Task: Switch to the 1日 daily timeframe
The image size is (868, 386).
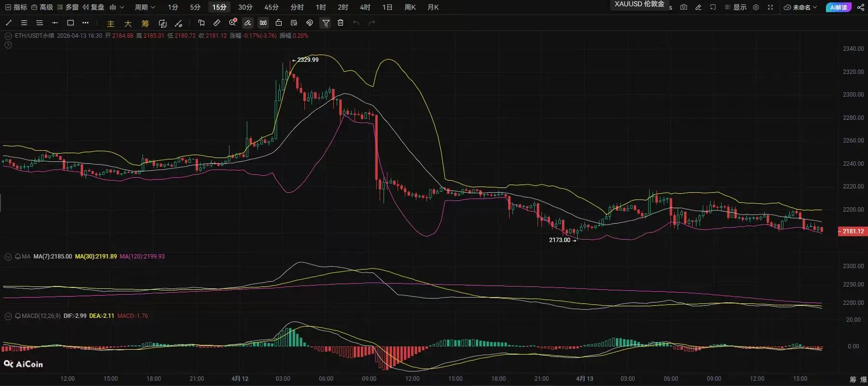Action: (387, 7)
